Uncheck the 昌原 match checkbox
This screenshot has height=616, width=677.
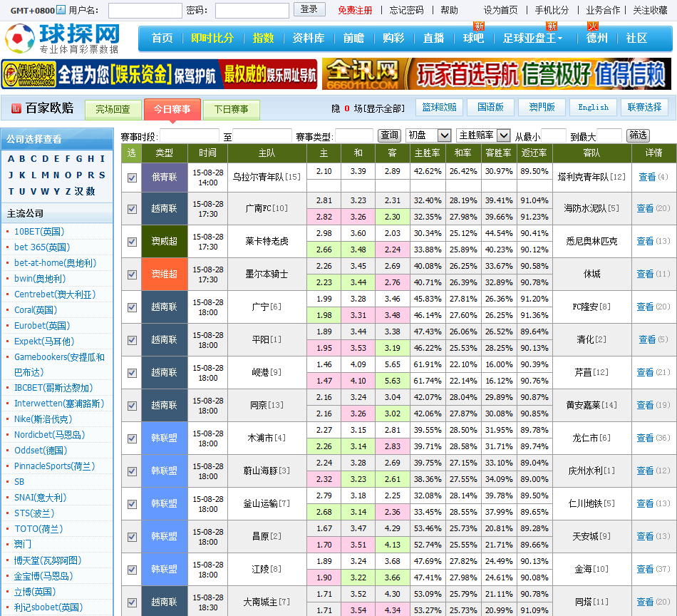[x=132, y=537]
